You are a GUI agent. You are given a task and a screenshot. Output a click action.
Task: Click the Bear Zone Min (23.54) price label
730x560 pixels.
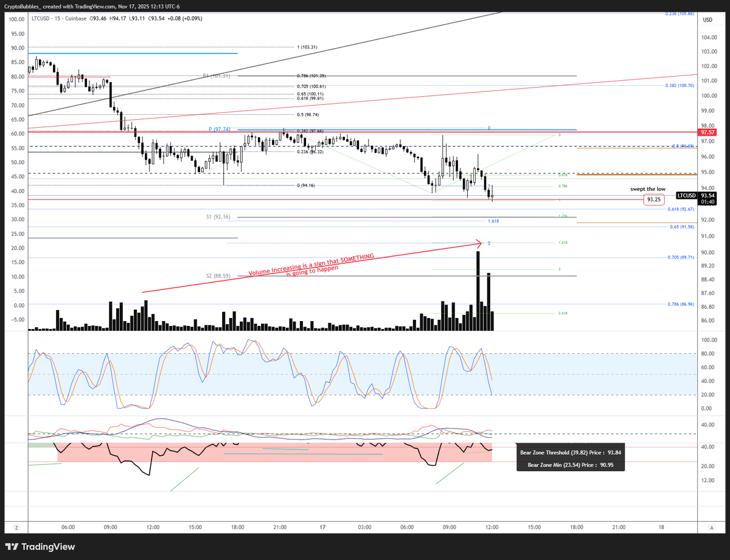(x=571, y=466)
